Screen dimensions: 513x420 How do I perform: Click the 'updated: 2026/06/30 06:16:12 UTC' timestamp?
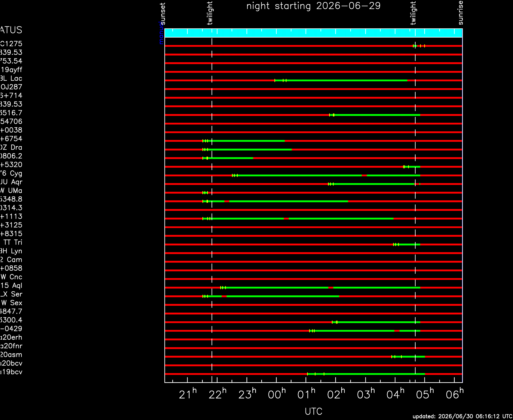tap(462, 416)
